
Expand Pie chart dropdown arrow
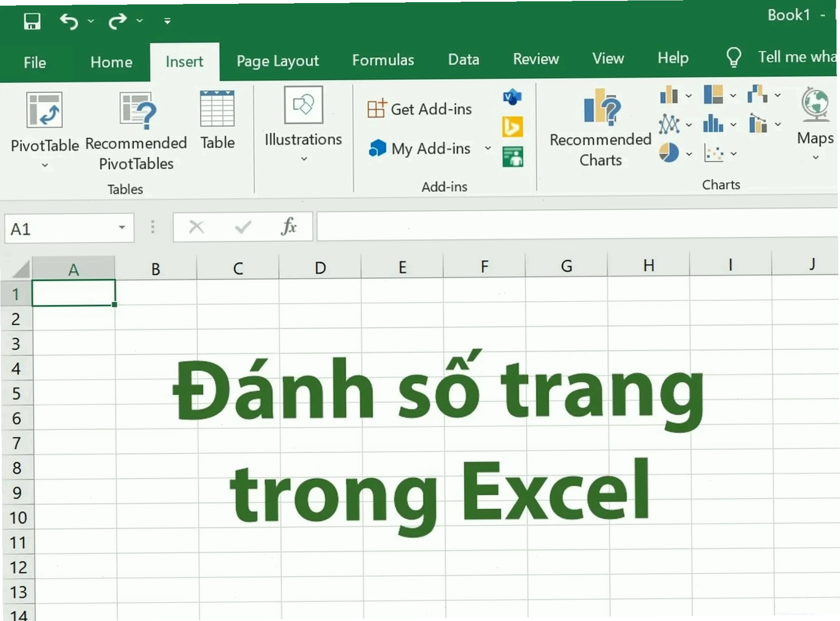coord(689,154)
